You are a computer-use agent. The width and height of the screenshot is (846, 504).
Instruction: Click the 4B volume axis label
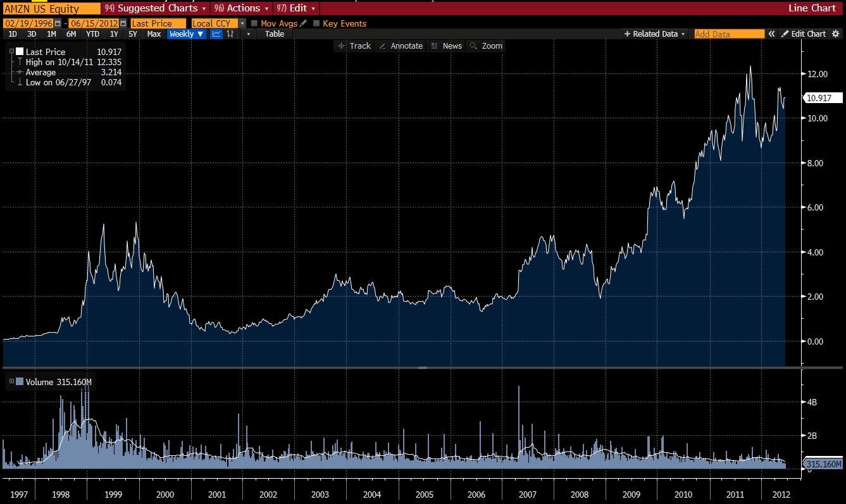811,402
